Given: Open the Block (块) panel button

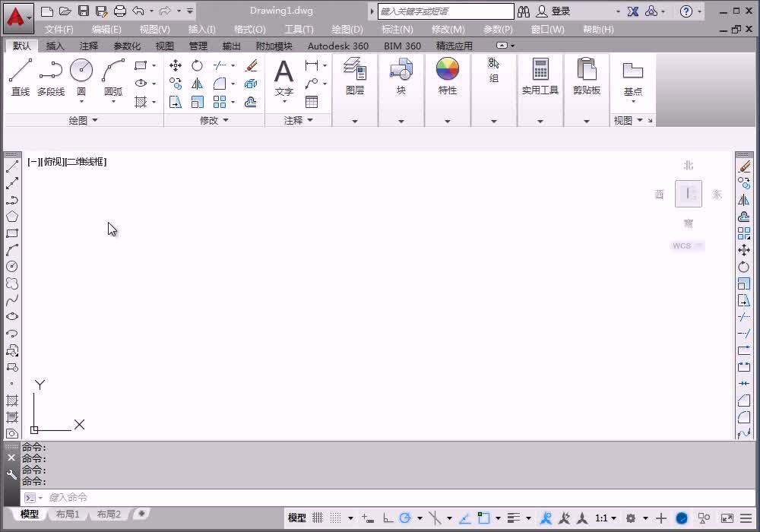Looking at the screenshot, I should point(401,76).
